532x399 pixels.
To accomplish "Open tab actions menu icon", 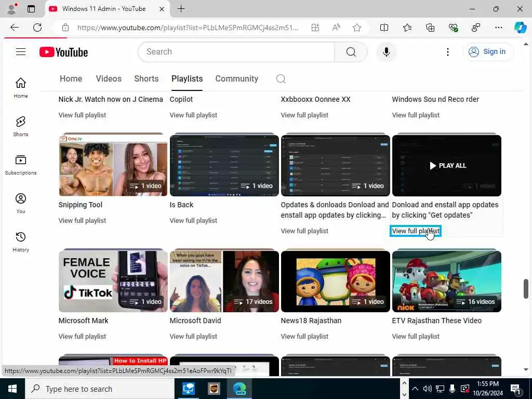I will point(31,9).
